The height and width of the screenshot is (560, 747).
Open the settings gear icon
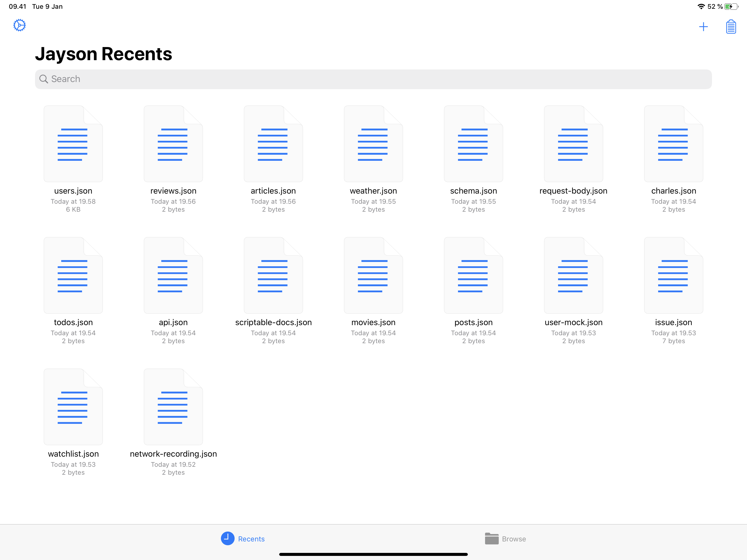(19, 25)
